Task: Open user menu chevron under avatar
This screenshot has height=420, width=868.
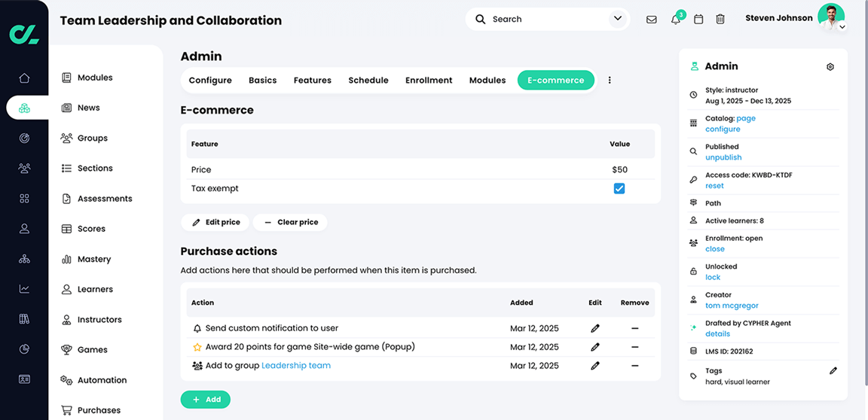Action: coord(842,26)
